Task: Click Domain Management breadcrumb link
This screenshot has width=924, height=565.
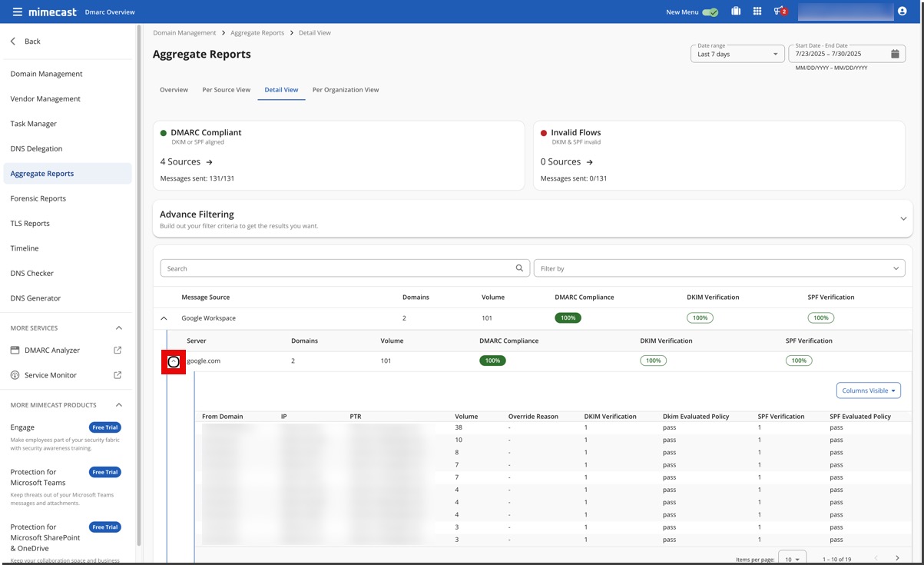Action: click(x=184, y=33)
